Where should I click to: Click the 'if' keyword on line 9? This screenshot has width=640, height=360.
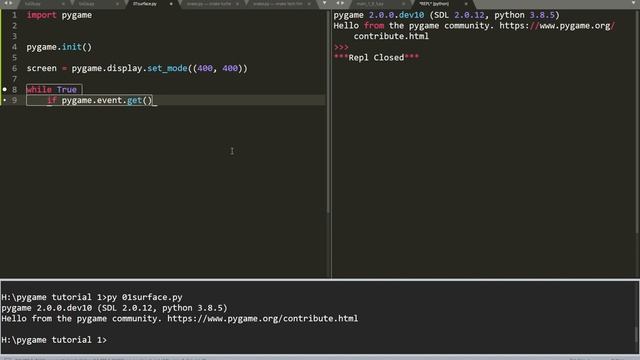click(51, 100)
